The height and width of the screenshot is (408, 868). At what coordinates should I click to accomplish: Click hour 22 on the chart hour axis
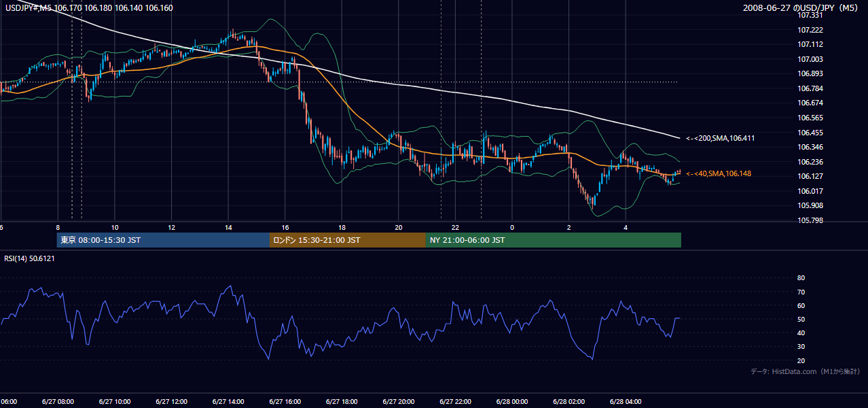point(455,227)
